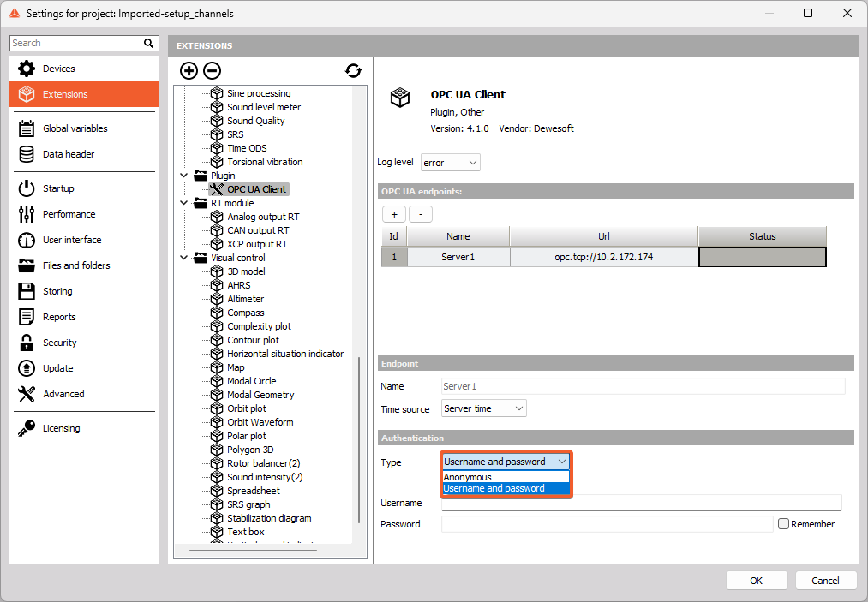Image resolution: width=868 pixels, height=602 pixels.
Task: Select the Performance settings section
Action: point(84,214)
